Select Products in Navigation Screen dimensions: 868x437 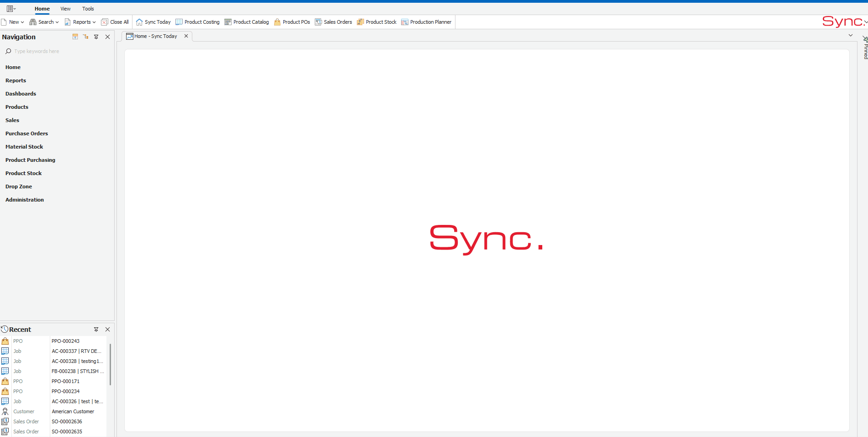tap(17, 107)
